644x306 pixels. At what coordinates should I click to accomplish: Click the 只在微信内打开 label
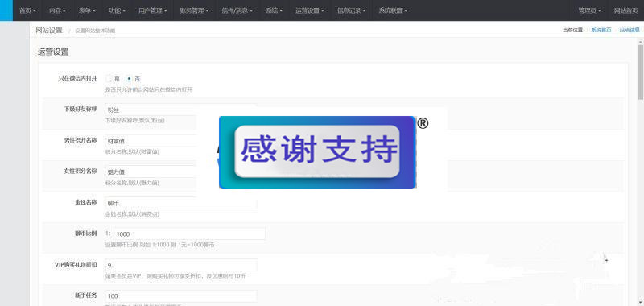[x=77, y=78]
